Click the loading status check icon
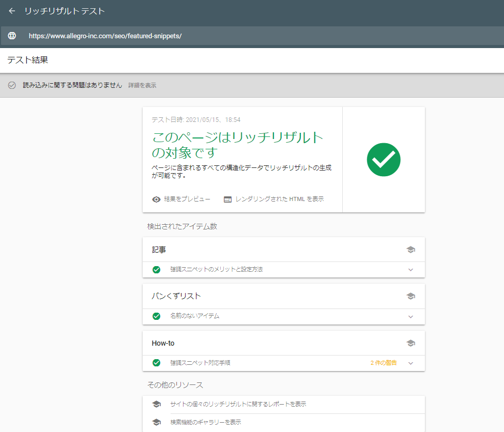The image size is (504, 432). click(x=12, y=85)
